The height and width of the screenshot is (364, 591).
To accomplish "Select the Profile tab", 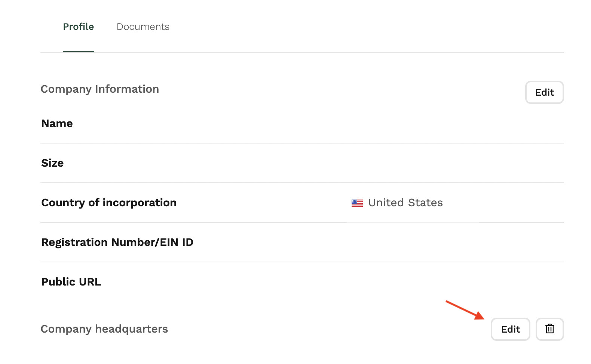I will pos(79,27).
